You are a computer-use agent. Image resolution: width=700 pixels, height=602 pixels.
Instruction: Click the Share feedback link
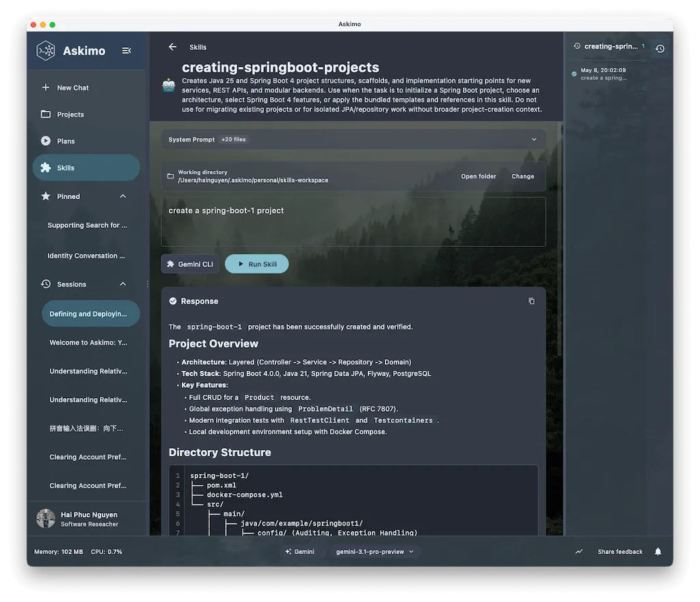click(620, 551)
